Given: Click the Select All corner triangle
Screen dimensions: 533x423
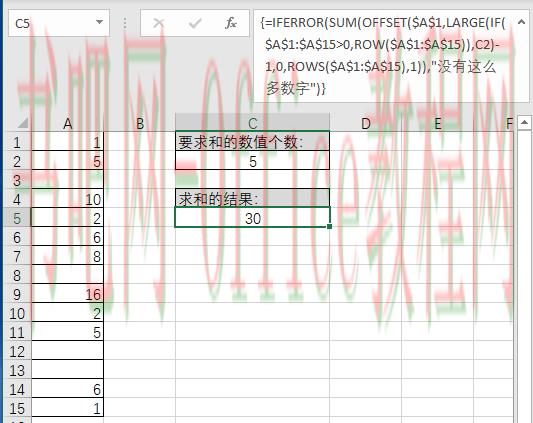Looking at the screenshot, I should pyautogui.click(x=22, y=123).
